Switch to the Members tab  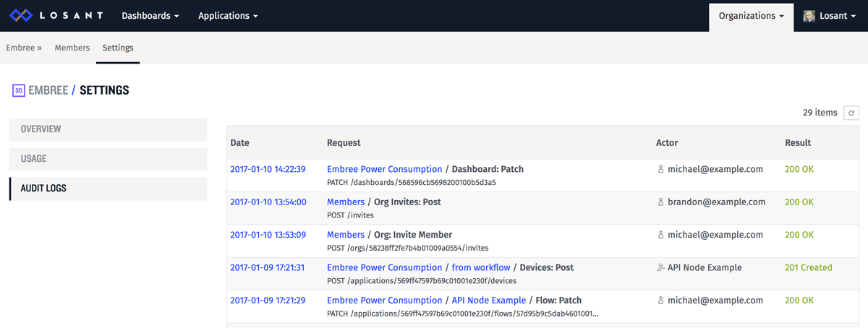click(72, 48)
